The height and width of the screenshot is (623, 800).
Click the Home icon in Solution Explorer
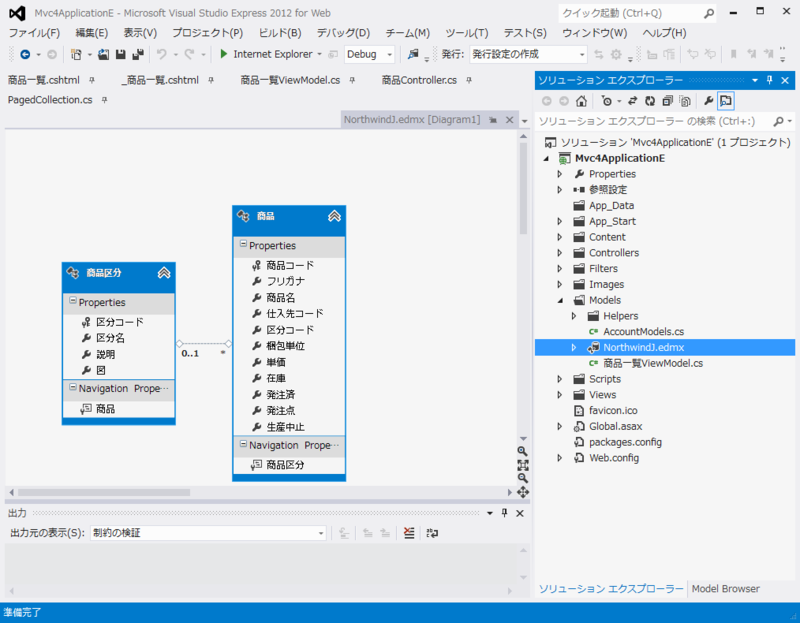pos(581,101)
